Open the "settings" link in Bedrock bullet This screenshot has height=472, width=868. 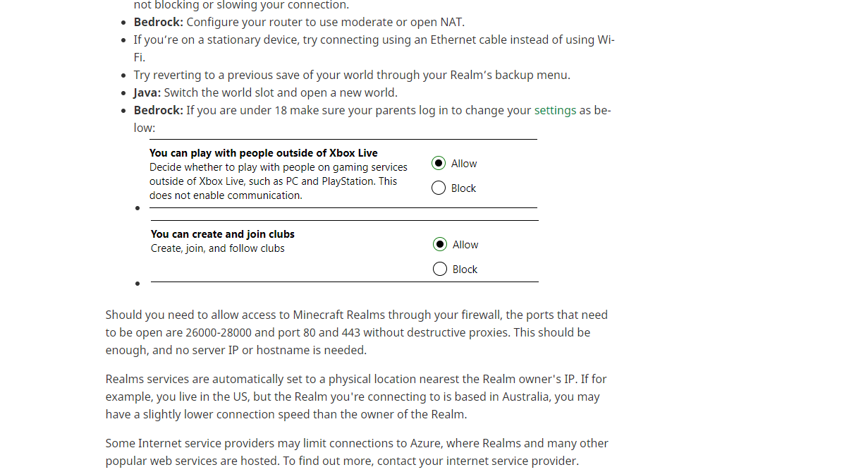pyautogui.click(x=555, y=110)
